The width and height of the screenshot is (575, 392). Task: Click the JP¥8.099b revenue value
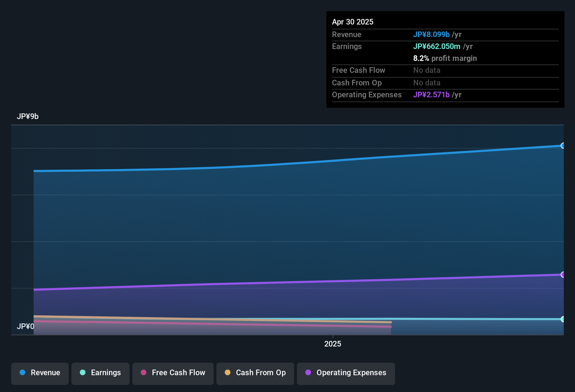pyautogui.click(x=431, y=35)
